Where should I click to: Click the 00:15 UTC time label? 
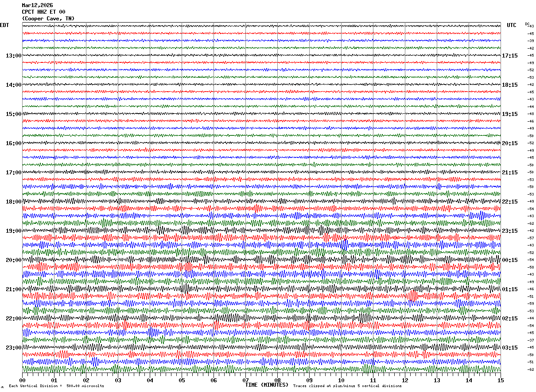510,260
